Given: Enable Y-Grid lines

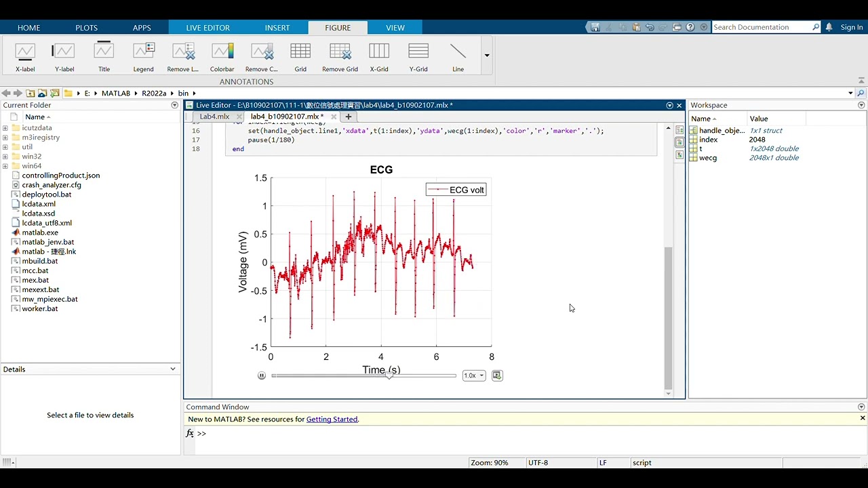Looking at the screenshot, I should click(418, 57).
